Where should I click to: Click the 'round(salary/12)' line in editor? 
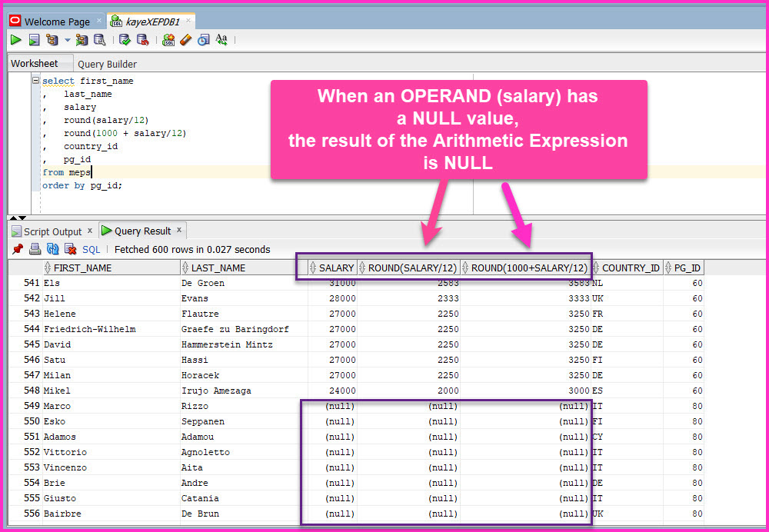pyautogui.click(x=106, y=120)
